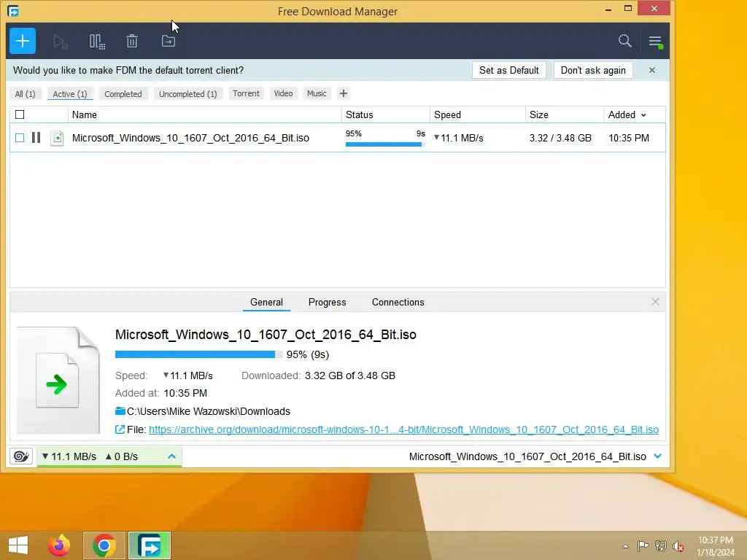Click the Action Center flag tray icon
747x560 pixels.
(643, 545)
